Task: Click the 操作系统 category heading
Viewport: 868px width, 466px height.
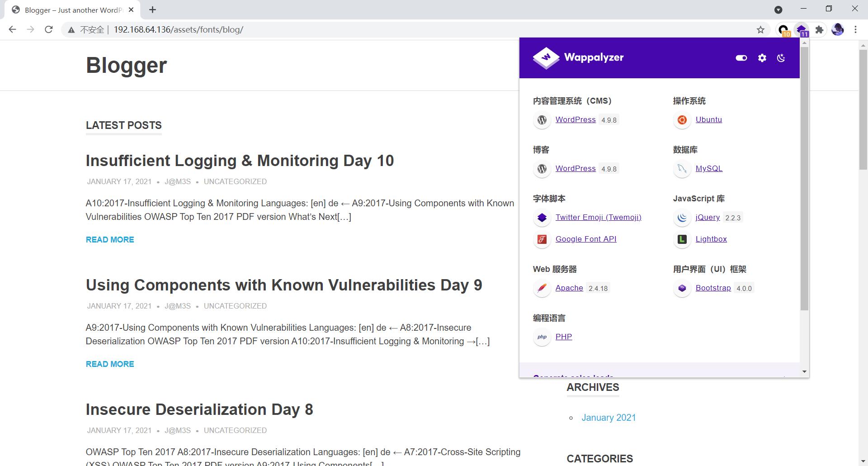Action: 689,101
